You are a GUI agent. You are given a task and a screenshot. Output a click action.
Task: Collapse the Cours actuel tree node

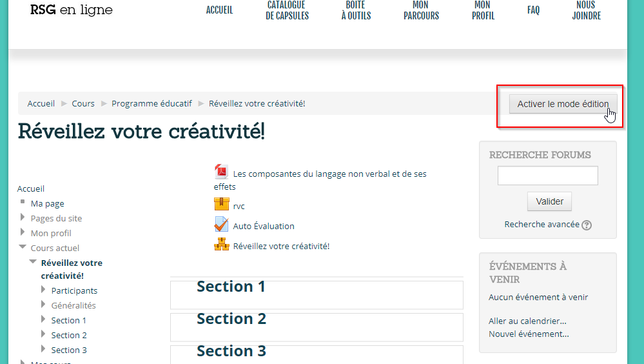tap(23, 247)
